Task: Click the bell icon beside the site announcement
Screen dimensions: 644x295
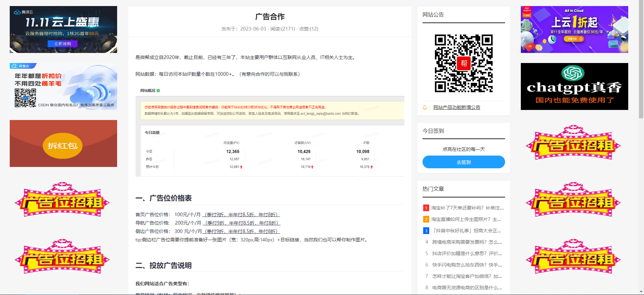Action: coord(425,107)
